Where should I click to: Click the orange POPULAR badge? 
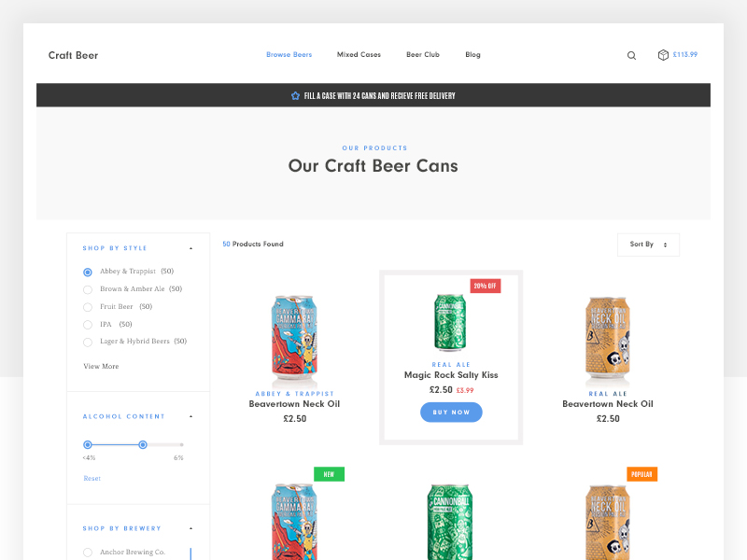(641, 474)
